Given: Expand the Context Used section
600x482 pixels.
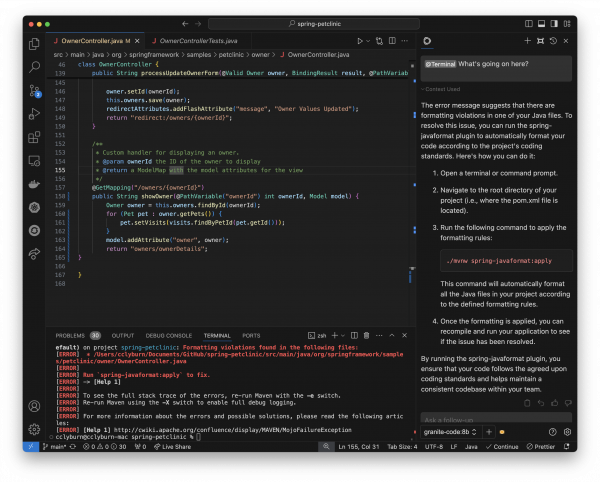Looking at the screenshot, I should pyautogui.click(x=441, y=89).
